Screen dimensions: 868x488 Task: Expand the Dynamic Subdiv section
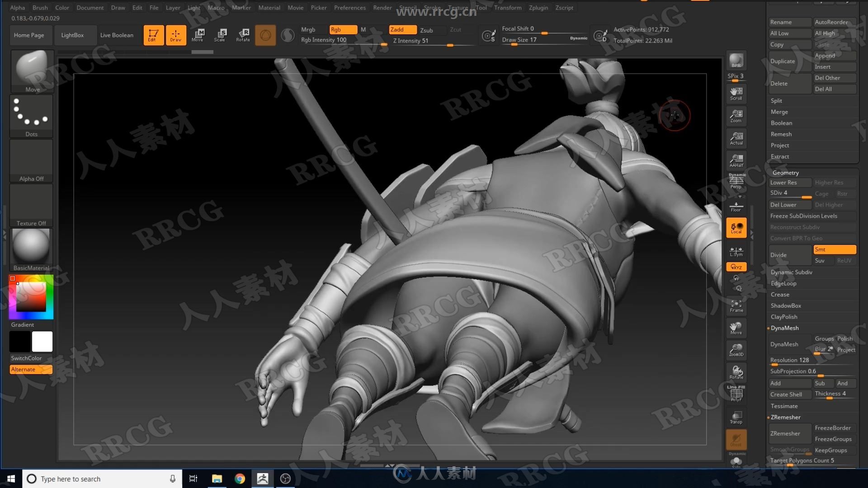point(791,272)
